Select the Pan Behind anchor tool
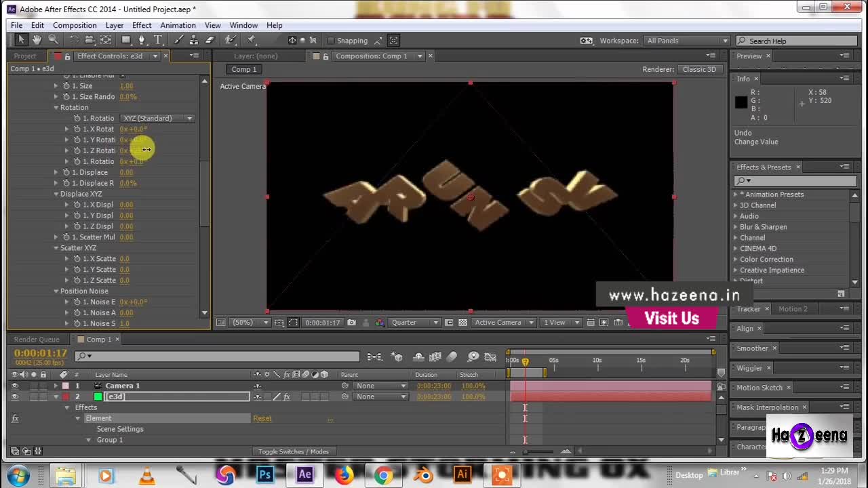Viewport: 868px width, 488px height. pyautogui.click(x=106, y=41)
